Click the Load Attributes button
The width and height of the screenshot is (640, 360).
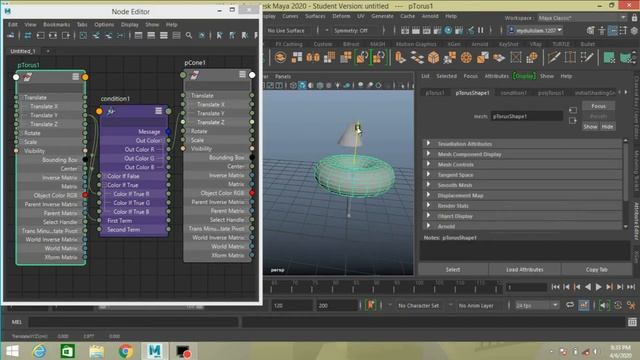(x=524, y=269)
